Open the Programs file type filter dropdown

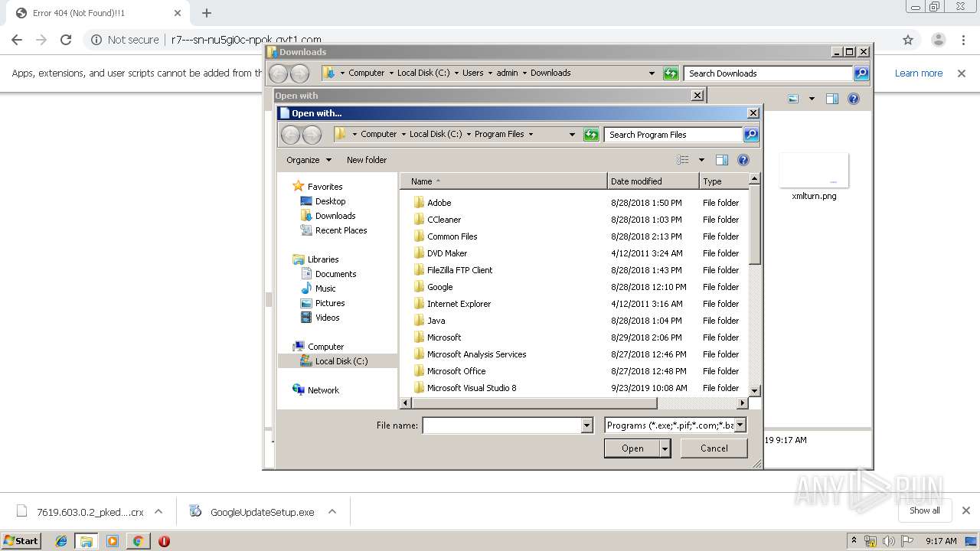point(740,425)
